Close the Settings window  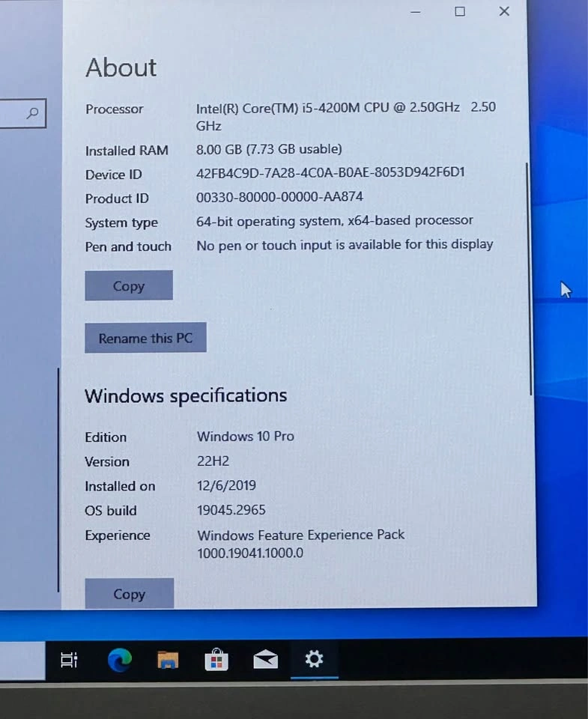(x=505, y=11)
